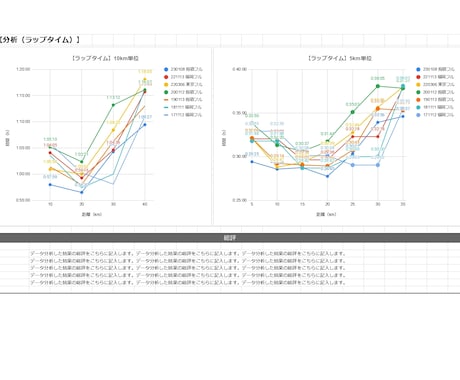Select 221113 福岡フル legend entry in 10km chart
The height and width of the screenshot is (380, 460).
[x=183, y=77]
